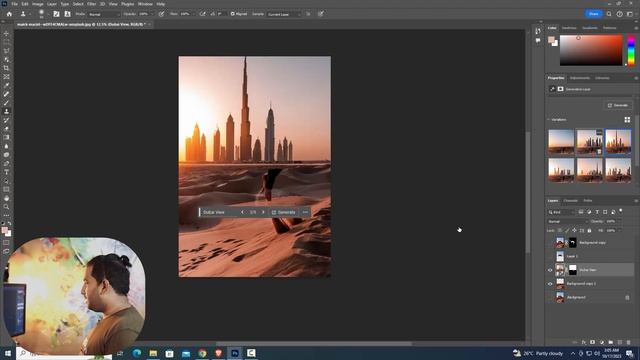Show the Background layer
Screen dimensions: 640x360
pyautogui.click(x=550, y=298)
